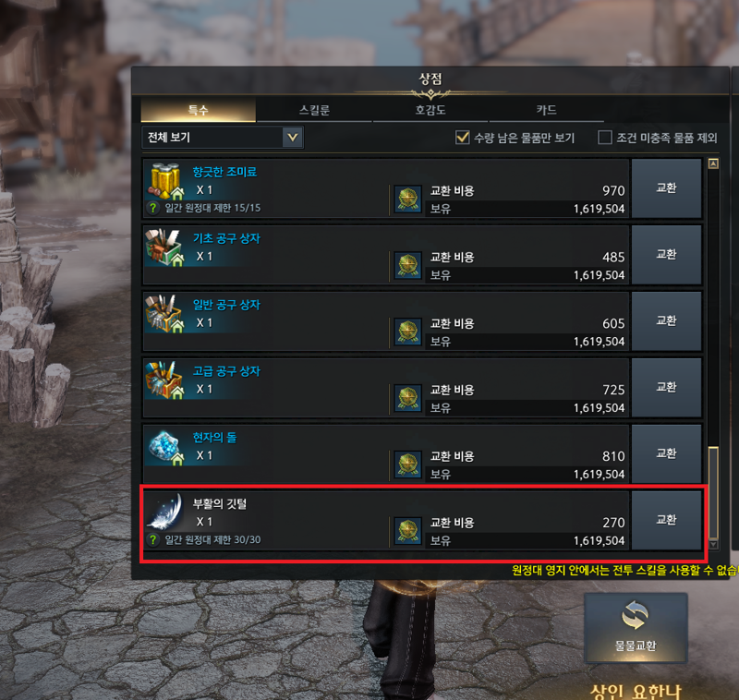Click the 물물교환 barter button
Viewport: 739px width, 700px height.
(x=636, y=628)
